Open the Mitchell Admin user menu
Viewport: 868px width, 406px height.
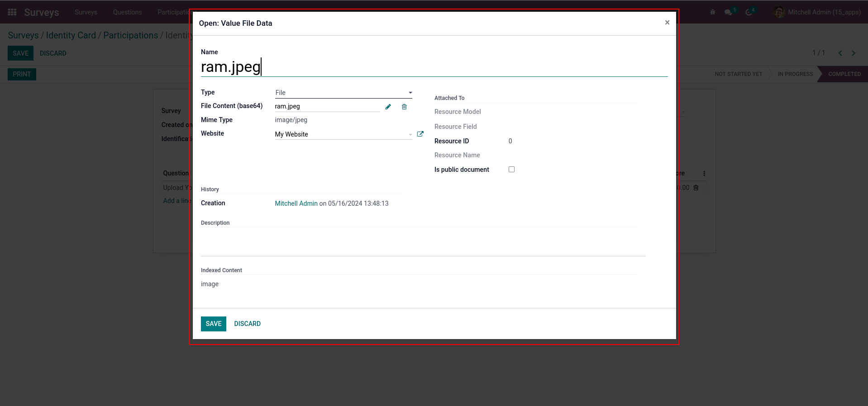[817, 12]
